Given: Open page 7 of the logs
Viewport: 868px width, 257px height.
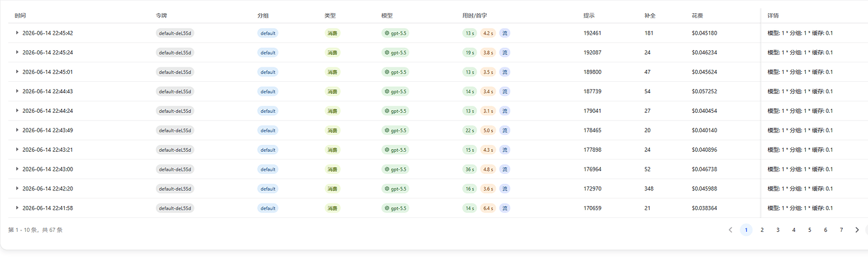Looking at the screenshot, I should 841,230.
